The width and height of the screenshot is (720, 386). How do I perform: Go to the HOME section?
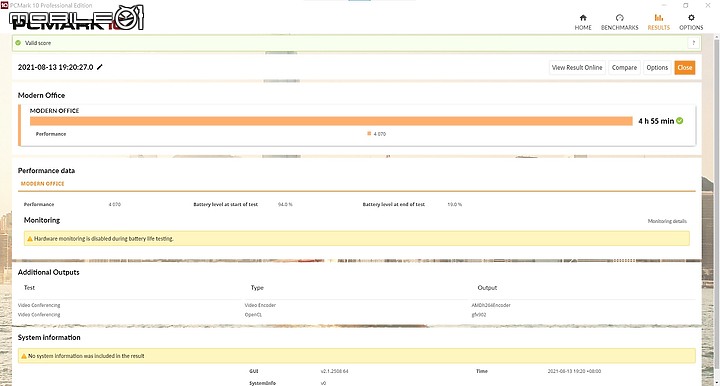click(x=583, y=22)
